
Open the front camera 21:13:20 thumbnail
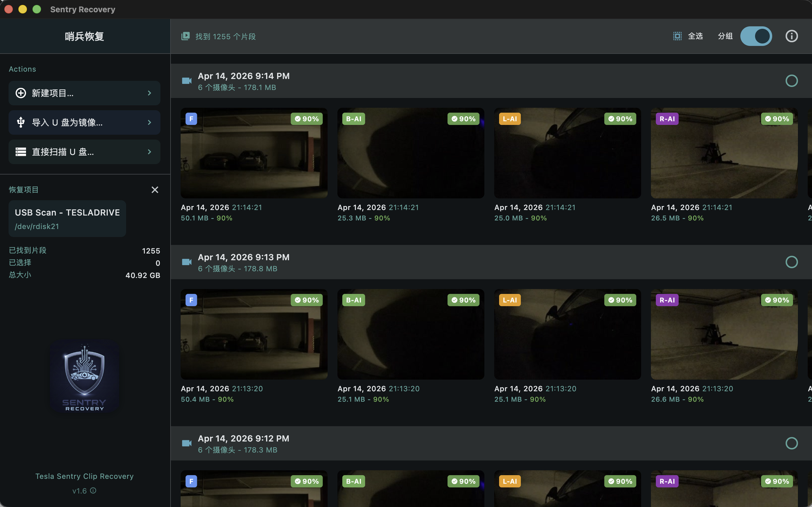point(254,334)
